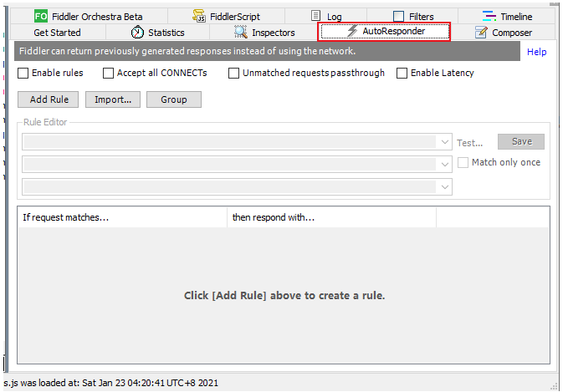The width and height of the screenshot is (563, 392).
Task: Open the Fiddler Orchestra Beta tab
Action: pos(89,17)
